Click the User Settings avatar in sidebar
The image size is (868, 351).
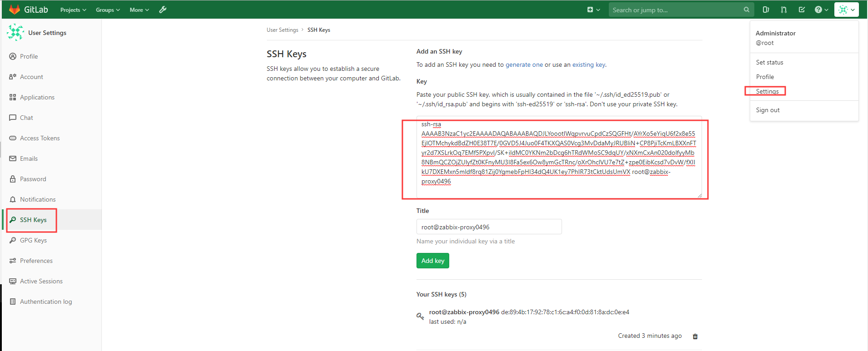point(16,33)
